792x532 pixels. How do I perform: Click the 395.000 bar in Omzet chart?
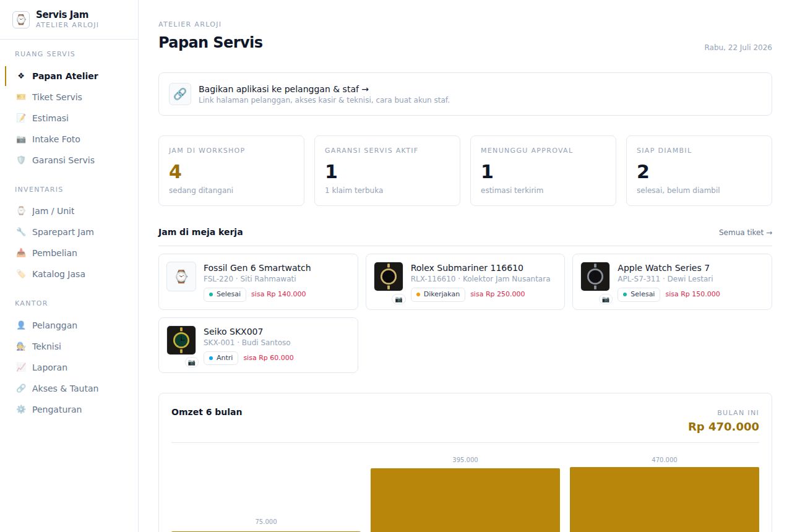pos(465,500)
